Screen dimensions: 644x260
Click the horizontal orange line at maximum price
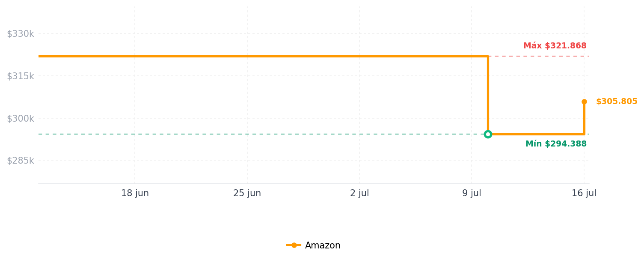pyautogui.click(x=263, y=56)
